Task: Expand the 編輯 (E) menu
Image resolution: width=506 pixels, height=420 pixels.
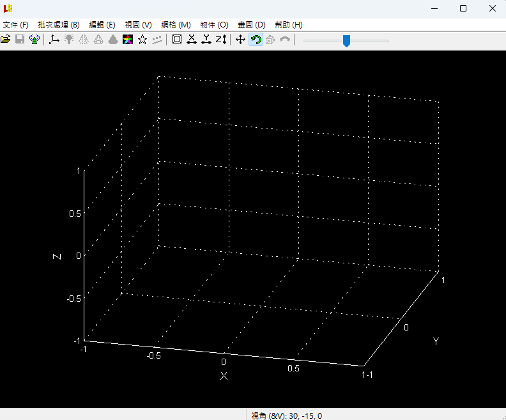Action: tap(102, 24)
